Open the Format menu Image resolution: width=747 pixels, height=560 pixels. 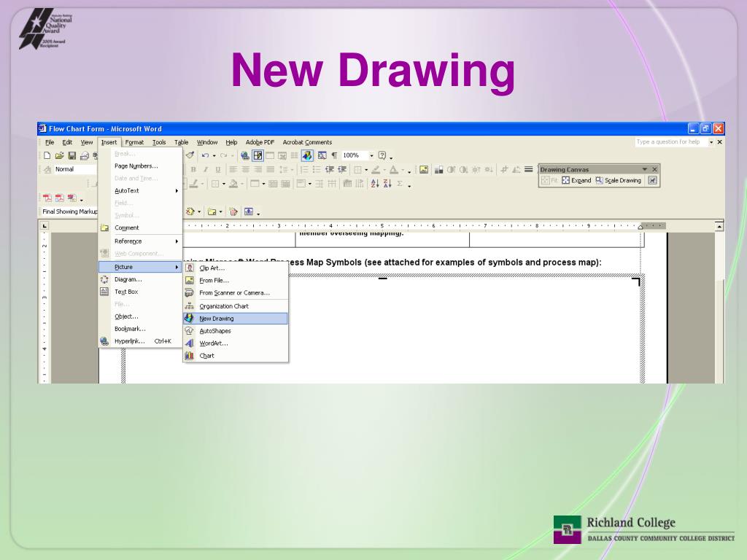[134, 142]
